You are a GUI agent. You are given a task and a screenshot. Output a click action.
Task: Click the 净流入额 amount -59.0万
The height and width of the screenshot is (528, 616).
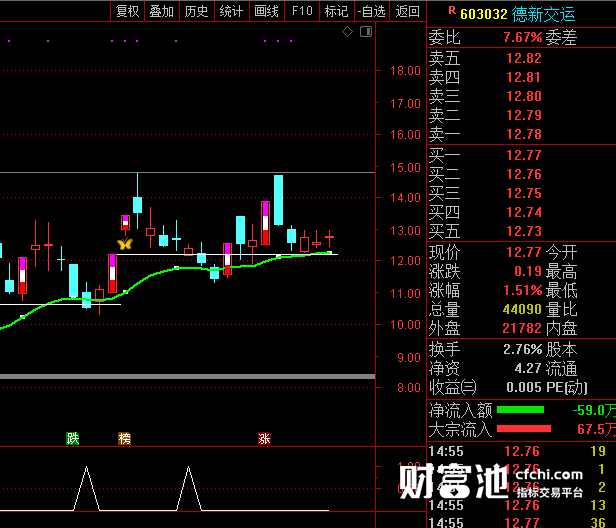pyautogui.click(x=594, y=411)
